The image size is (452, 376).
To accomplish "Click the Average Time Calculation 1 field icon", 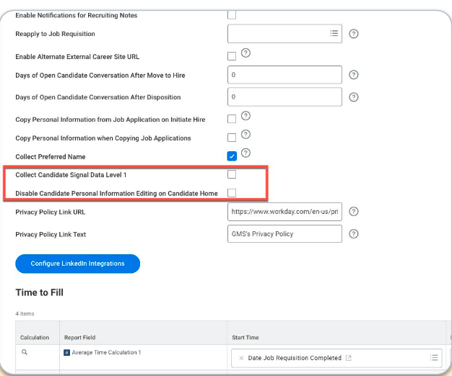I will (x=67, y=352).
